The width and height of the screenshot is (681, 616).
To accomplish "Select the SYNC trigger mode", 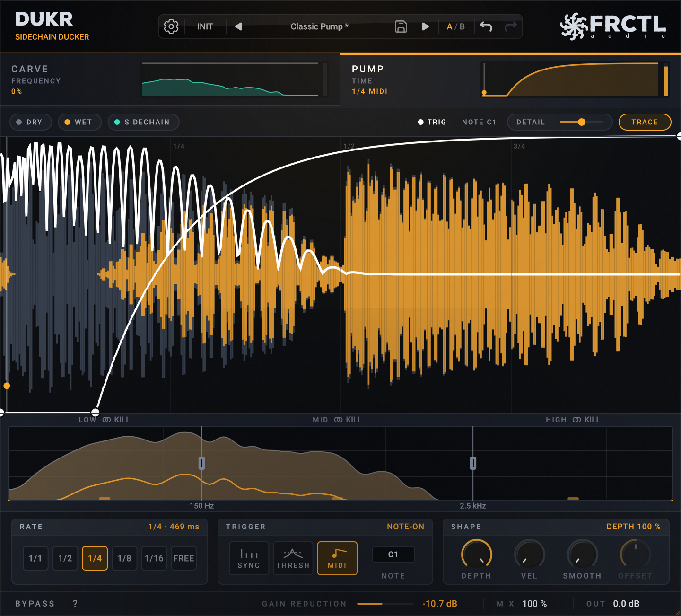I will click(x=249, y=558).
